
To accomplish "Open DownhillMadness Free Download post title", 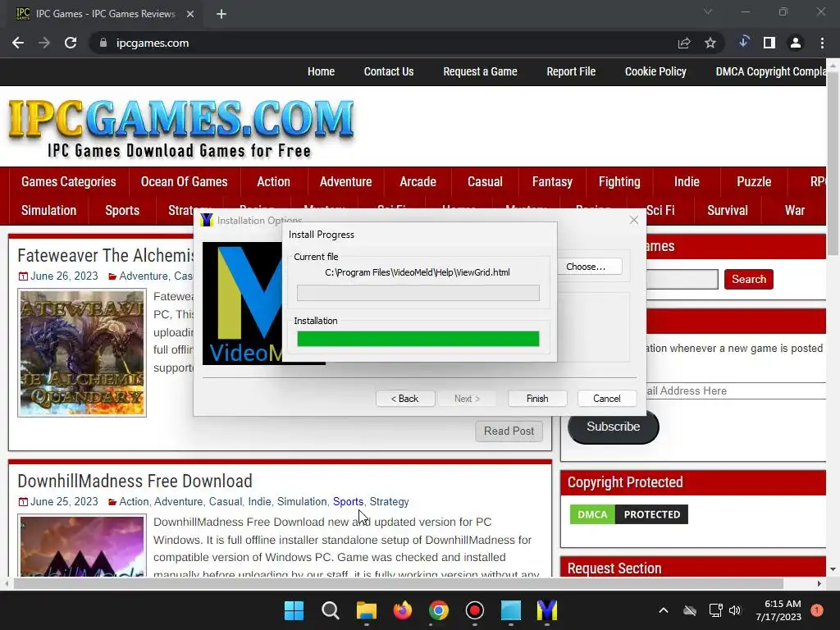I will [x=135, y=481].
